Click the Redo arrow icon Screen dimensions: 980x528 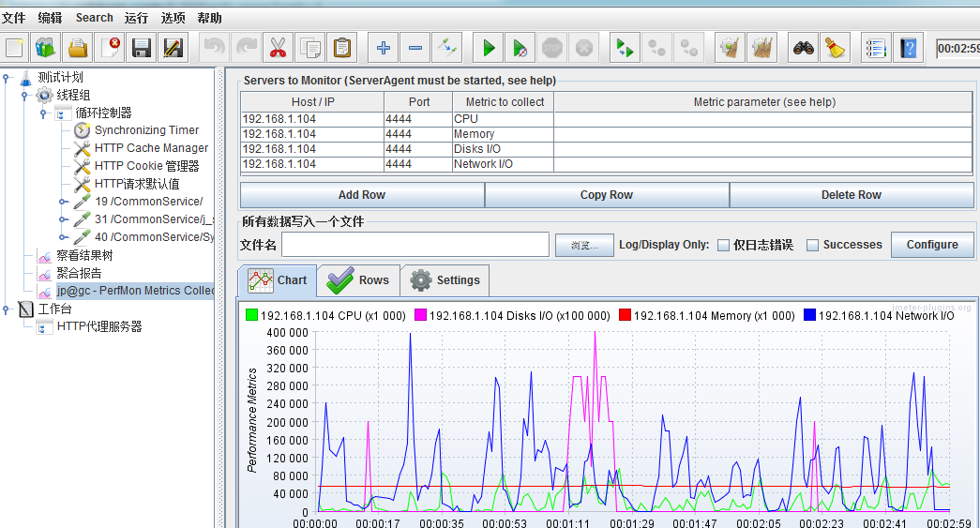click(x=247, y=48)
